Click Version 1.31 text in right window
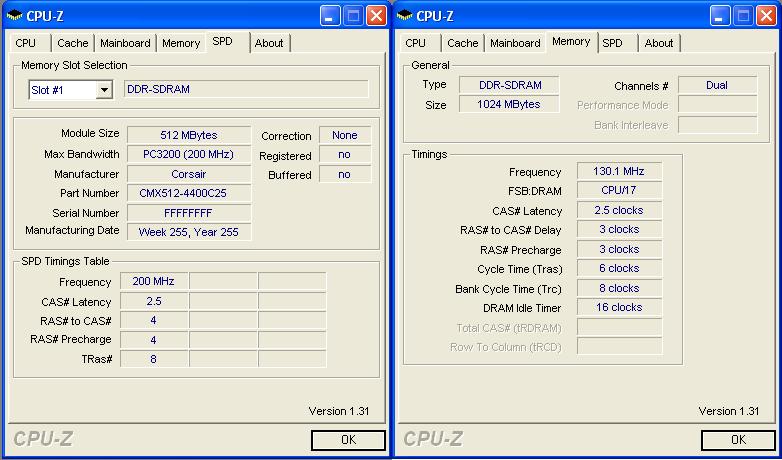 coord(729,411)
